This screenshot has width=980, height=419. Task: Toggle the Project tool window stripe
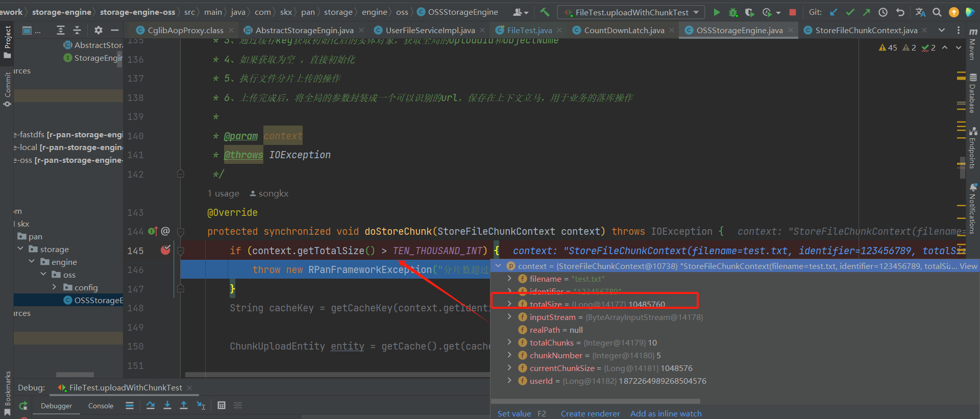click(7, 42)
